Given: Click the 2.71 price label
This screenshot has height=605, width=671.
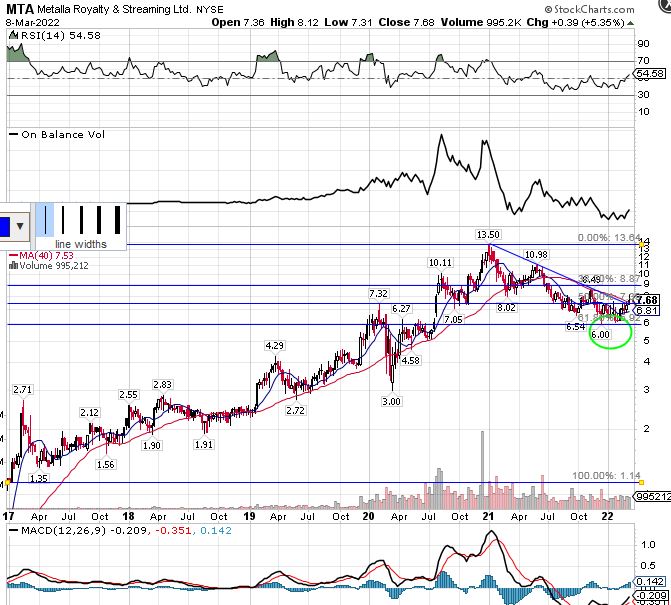Looking at the screenshot, I should [22, 389].
